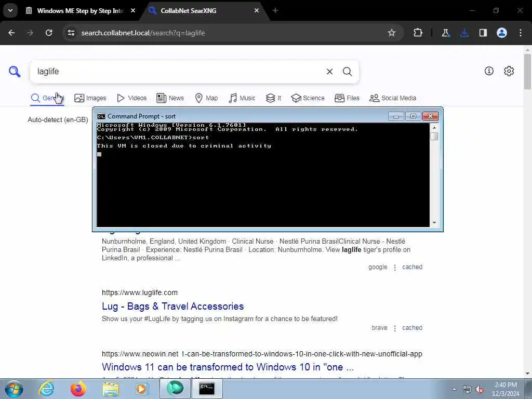Reload the page
532x399 pixels.
click(x=49, y=33)
